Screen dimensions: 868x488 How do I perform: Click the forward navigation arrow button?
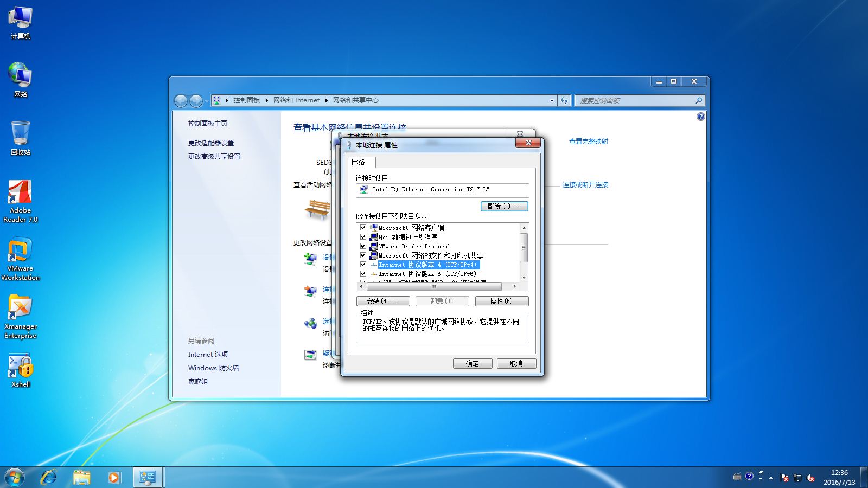196,100
